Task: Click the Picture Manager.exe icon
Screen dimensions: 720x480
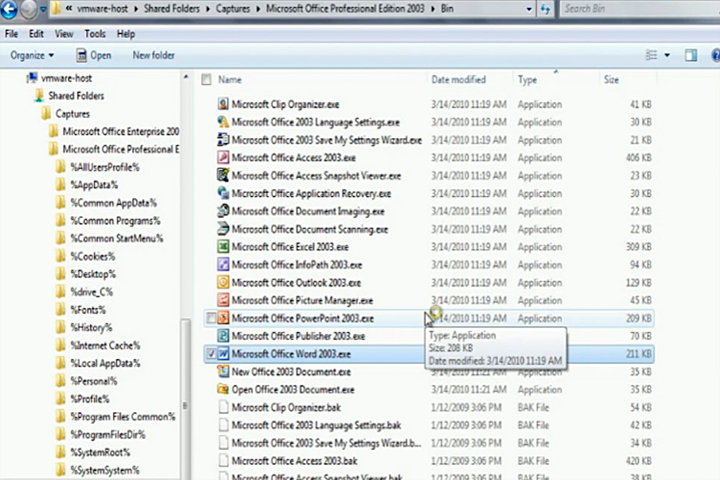Action: coord(223,300)
